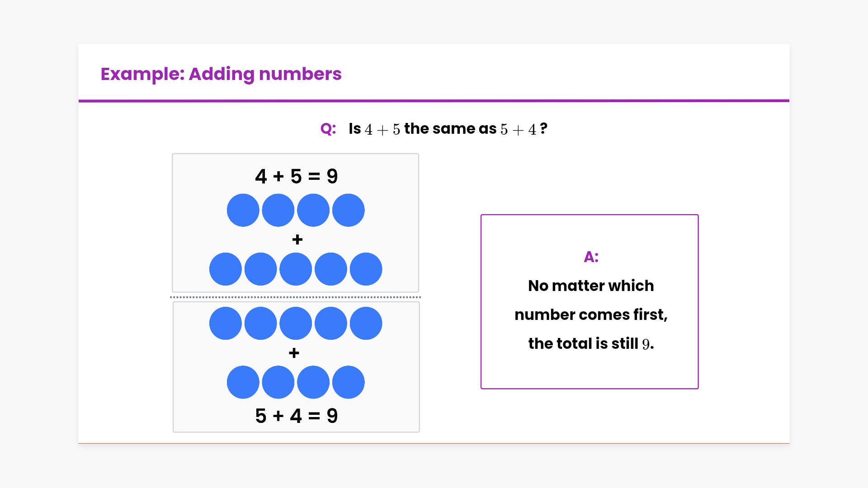
Task: Click the middle circle just above the dotted divider
Action: tap(296, 269)
